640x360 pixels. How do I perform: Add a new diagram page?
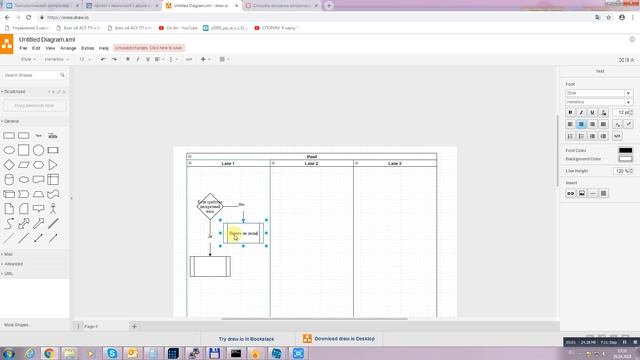tap(134, 326)
